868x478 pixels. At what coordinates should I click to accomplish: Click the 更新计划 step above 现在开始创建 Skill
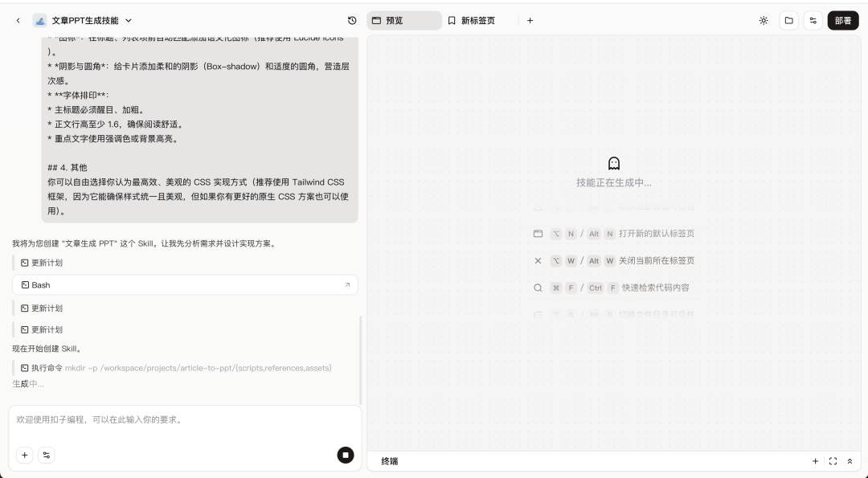[42, 329]
